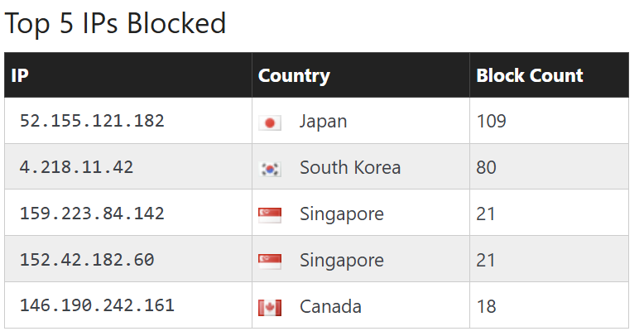The image size is (644, 336).
Task: Click the Country column header
Action: (x=294, y=76)
